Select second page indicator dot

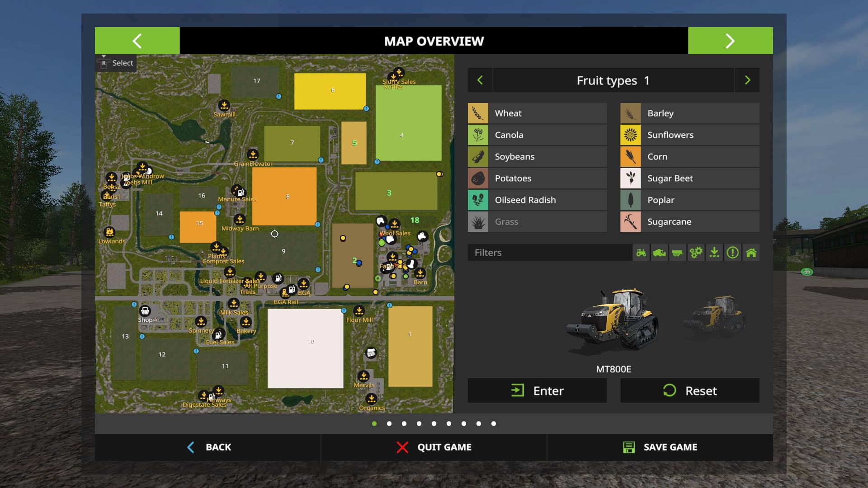coord(389,424)
